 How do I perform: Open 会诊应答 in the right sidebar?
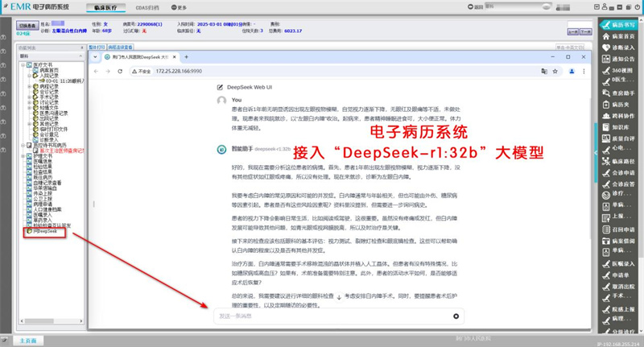[x=618, y=184]
